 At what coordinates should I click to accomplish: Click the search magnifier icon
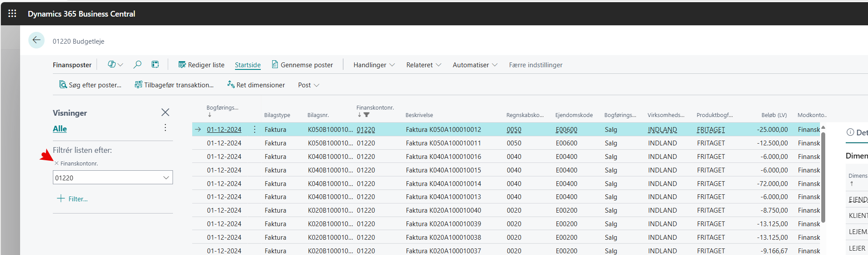tap(137, 65)
